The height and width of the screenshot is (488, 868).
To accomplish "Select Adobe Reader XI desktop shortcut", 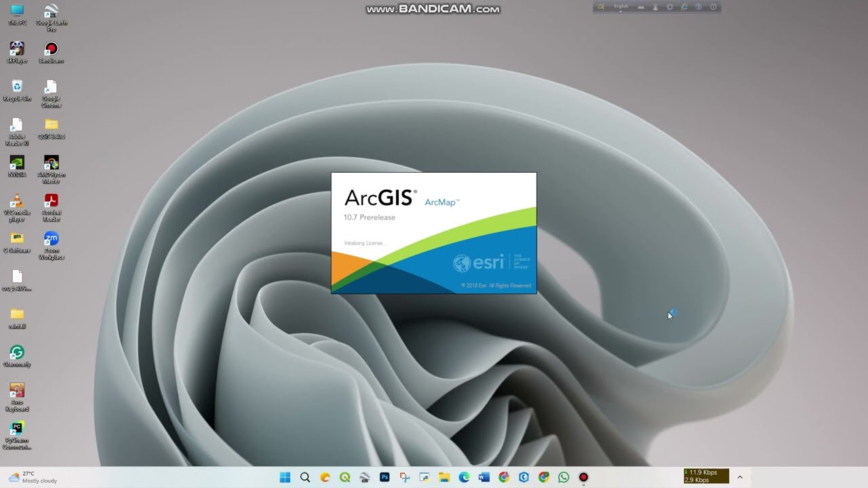I will click(17, 131).
